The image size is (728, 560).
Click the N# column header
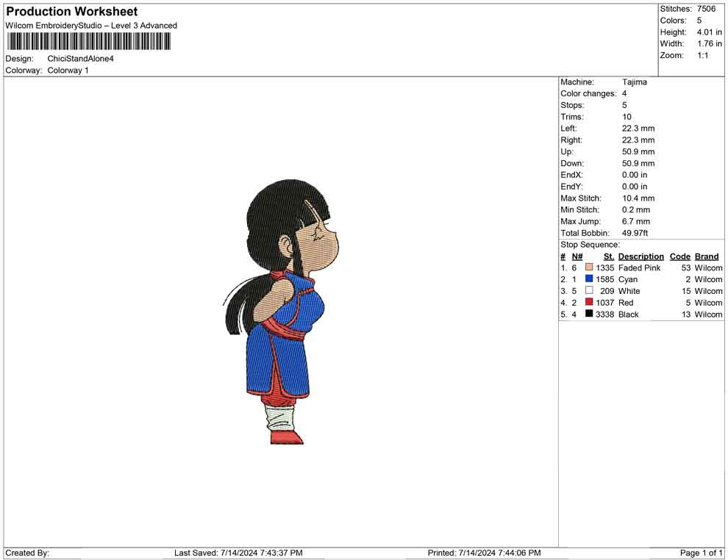577,256
